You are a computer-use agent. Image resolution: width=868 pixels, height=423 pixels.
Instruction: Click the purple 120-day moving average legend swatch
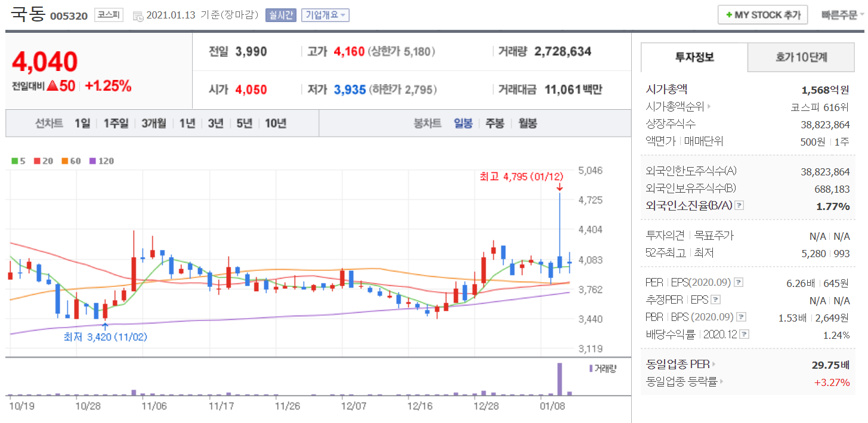point(92,160)
